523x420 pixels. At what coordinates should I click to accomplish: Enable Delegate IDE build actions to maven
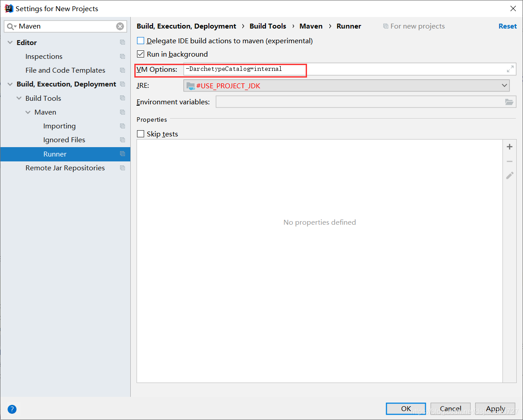point(141,41)
